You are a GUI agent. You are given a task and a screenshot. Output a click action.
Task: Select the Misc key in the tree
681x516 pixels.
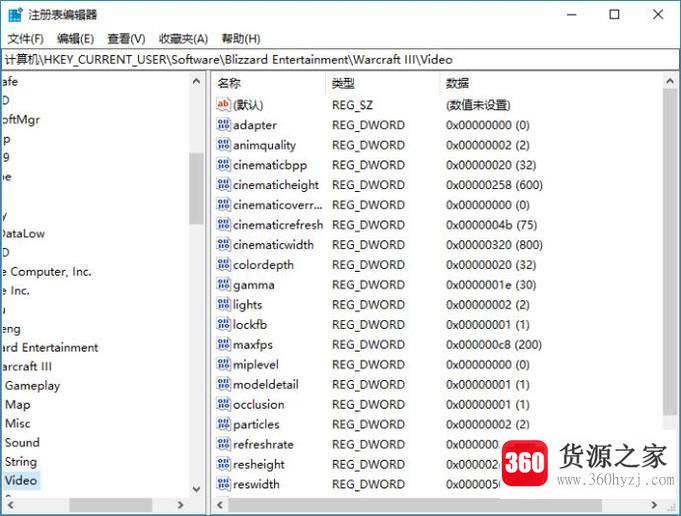[18, 423]
